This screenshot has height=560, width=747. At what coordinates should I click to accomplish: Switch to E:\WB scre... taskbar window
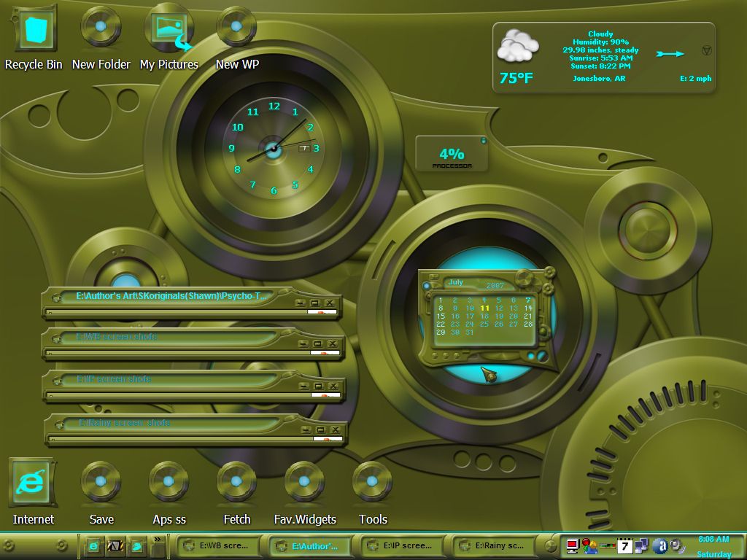point(219,545)
